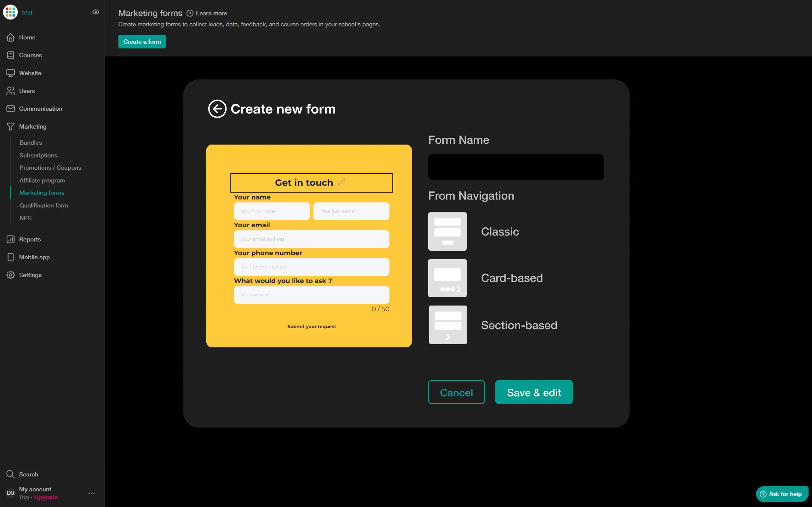Open the My account three-dots menu

(91, 493)
